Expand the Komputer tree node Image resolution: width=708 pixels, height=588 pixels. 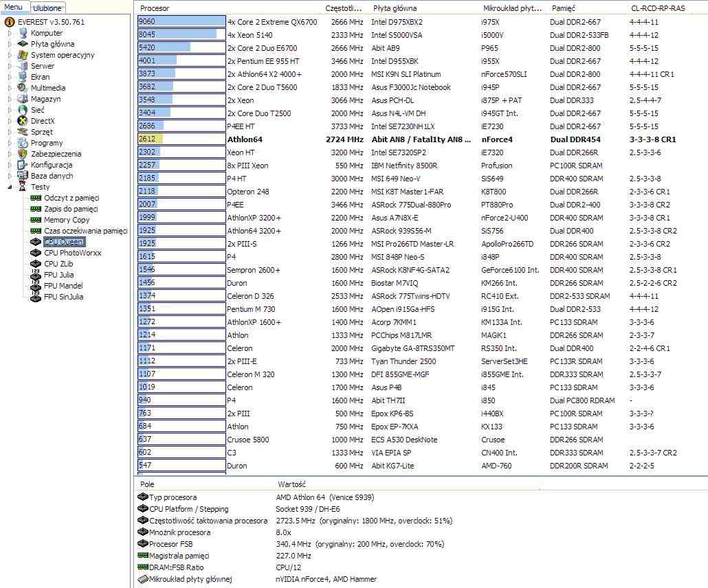click(10, 33)
